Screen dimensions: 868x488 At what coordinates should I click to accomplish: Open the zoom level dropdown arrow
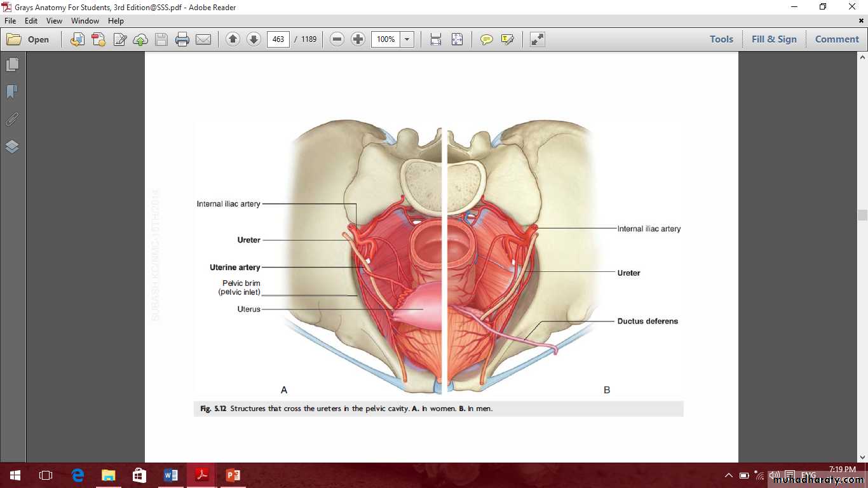click(407, 39)
